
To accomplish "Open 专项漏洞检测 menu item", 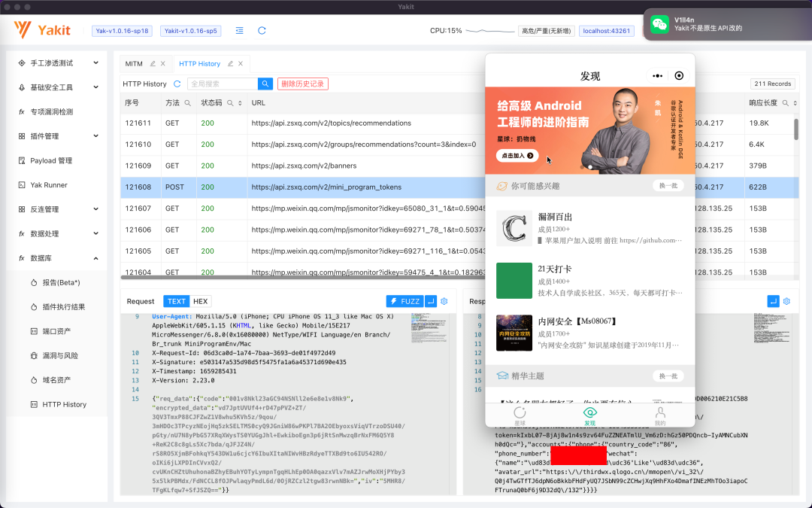I will [51, 111].
